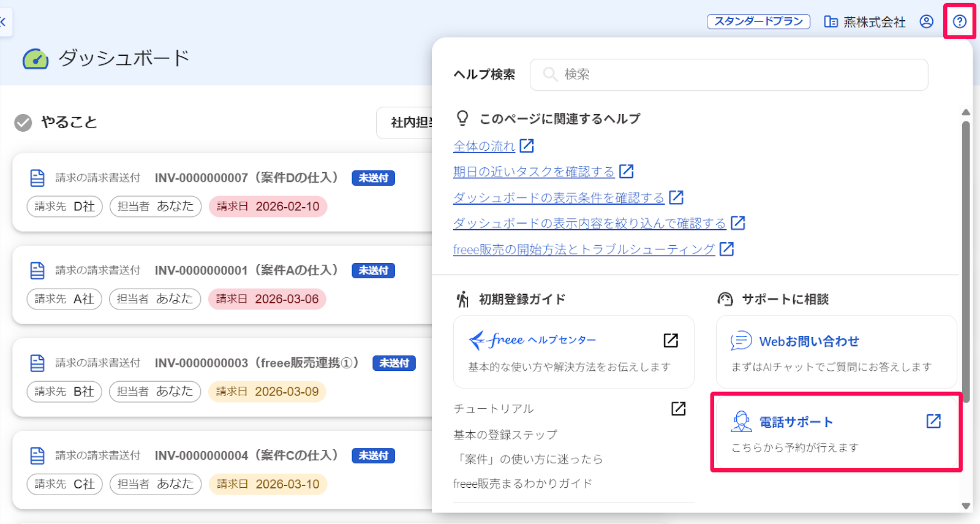Click the operator icon for 電話サポート

coord(741,422)
